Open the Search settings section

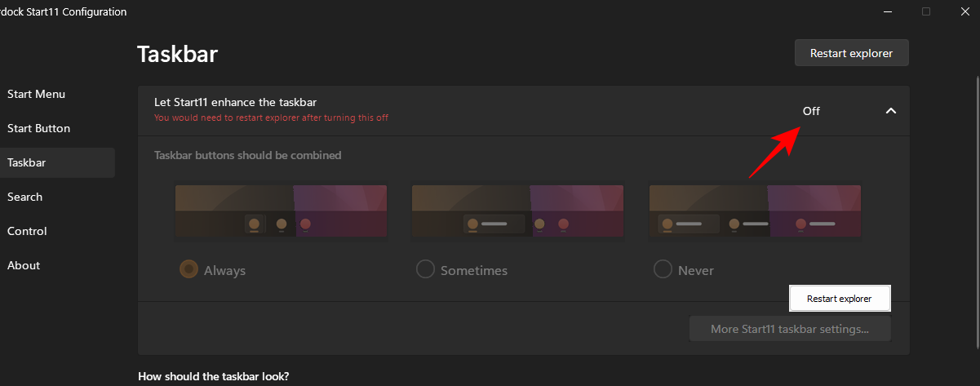[x=24, y=197]
